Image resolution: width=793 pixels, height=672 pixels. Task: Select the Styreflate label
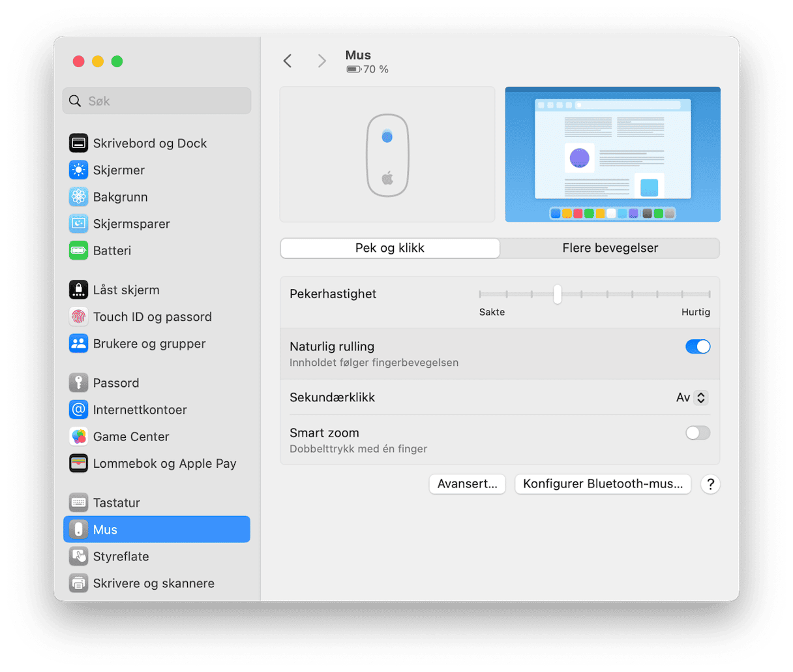coord(121,556)
